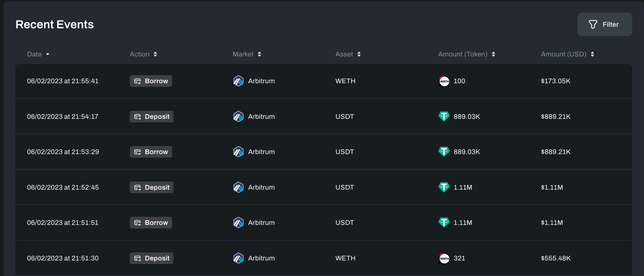644x276 pixels.
Task: Click Arbitrum logo in 21:51:30 row
Action: [x=238, y=258]
